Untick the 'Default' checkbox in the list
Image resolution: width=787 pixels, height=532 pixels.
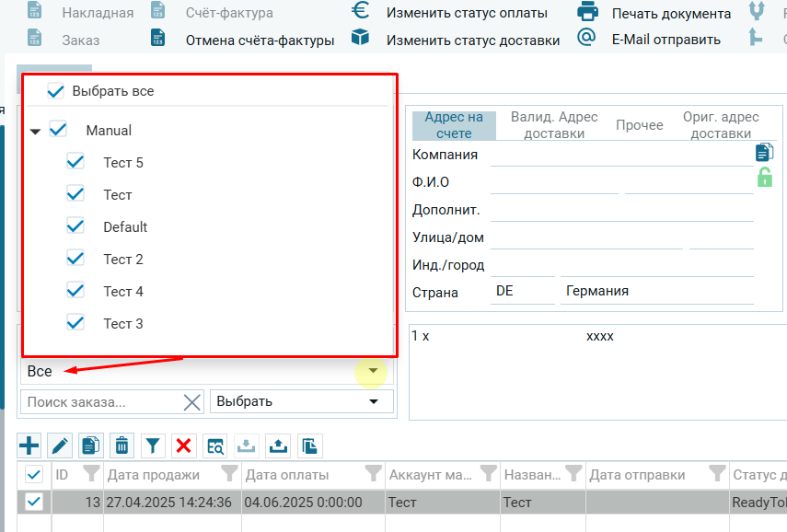75,227
